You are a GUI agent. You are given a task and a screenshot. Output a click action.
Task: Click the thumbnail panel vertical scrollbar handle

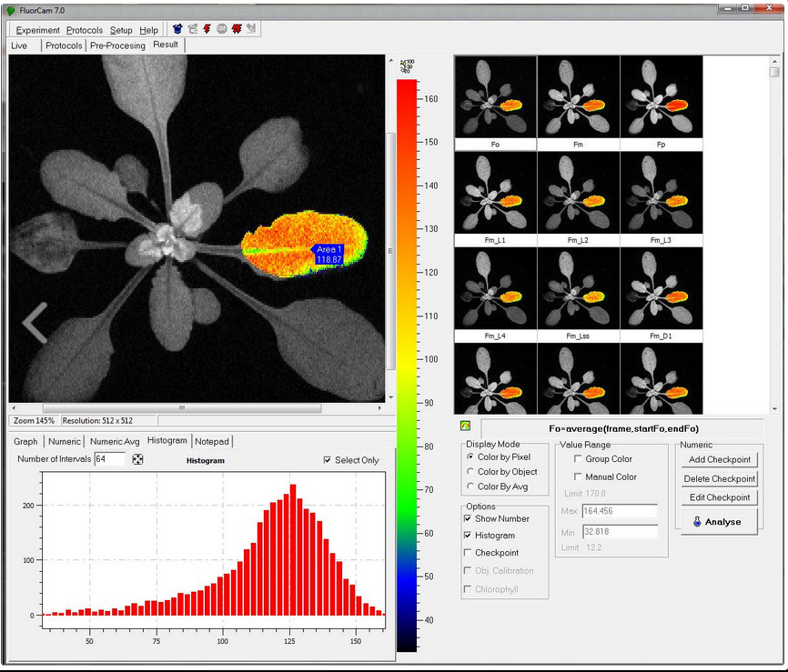coord(774,72)
